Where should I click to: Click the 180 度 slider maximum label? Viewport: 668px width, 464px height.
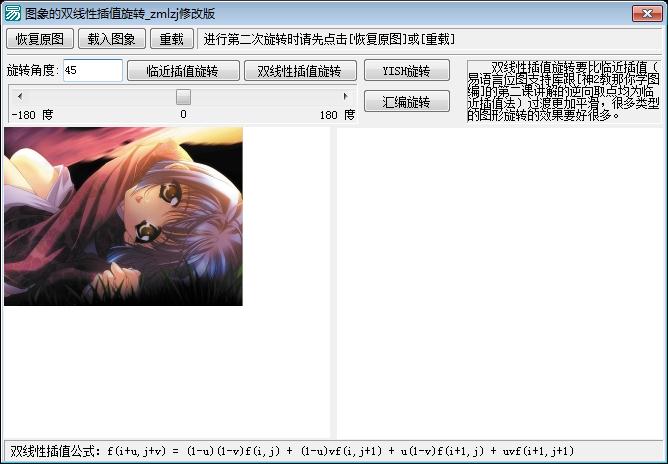pyautogui.click(x=337, y=115)
